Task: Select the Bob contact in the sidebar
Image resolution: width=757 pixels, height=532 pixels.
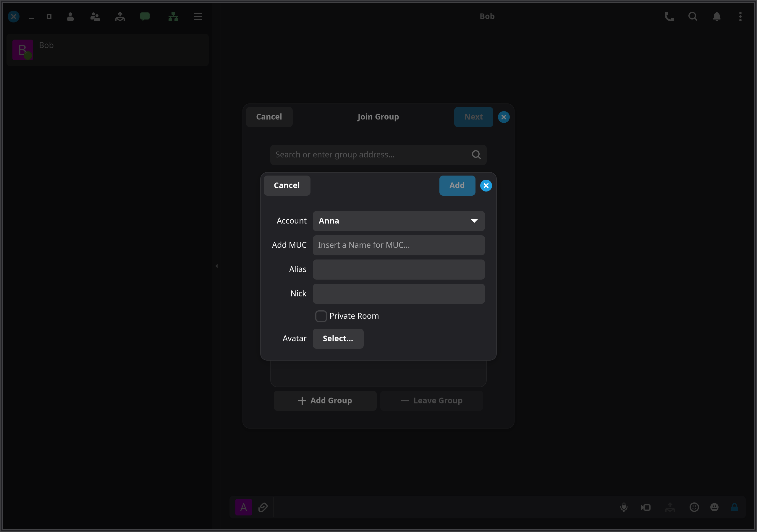Action: (x=107, y=50)
